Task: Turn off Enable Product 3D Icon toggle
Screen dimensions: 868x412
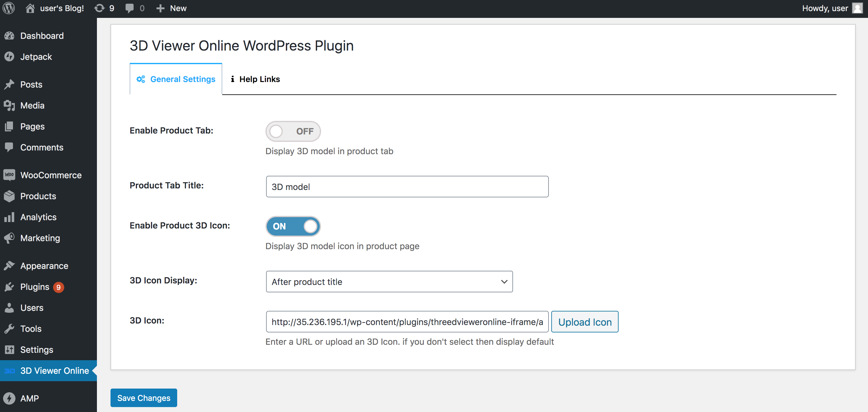Action: [293, 226]
